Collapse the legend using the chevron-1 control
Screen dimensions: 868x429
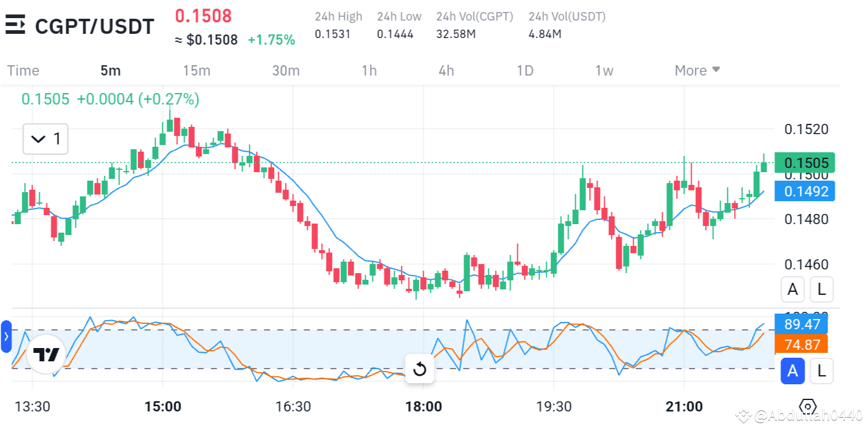coord(45,139)
